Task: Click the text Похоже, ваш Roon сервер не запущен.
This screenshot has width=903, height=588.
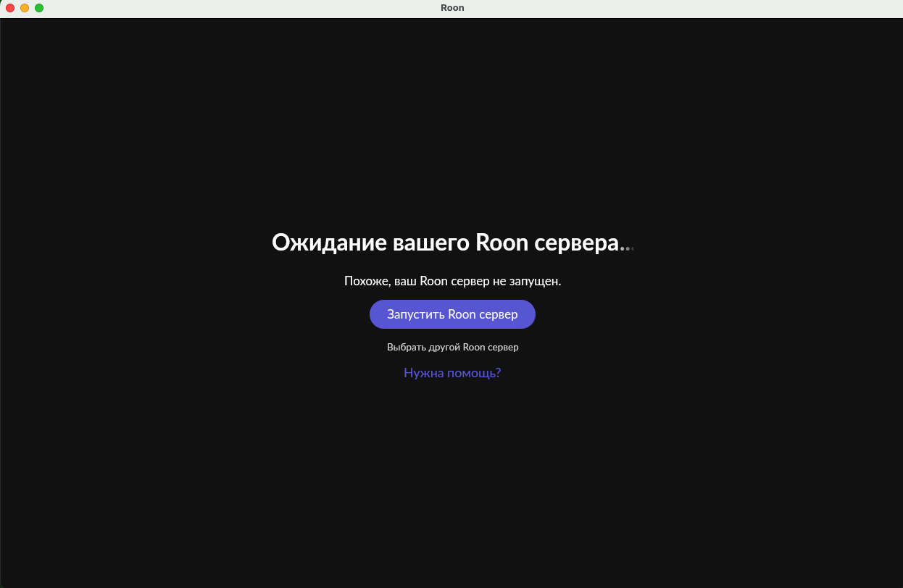Action: 452,281
